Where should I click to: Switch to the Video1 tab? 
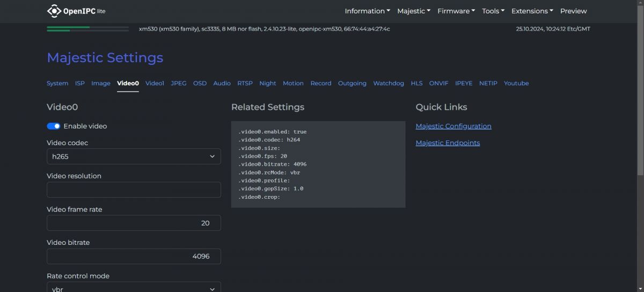click(155, 83)
